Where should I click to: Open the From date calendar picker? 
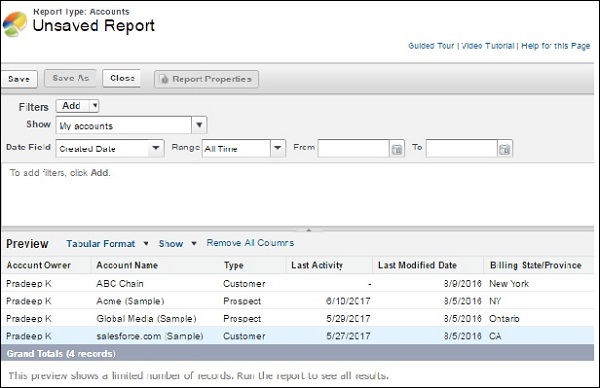coord(397,149)
